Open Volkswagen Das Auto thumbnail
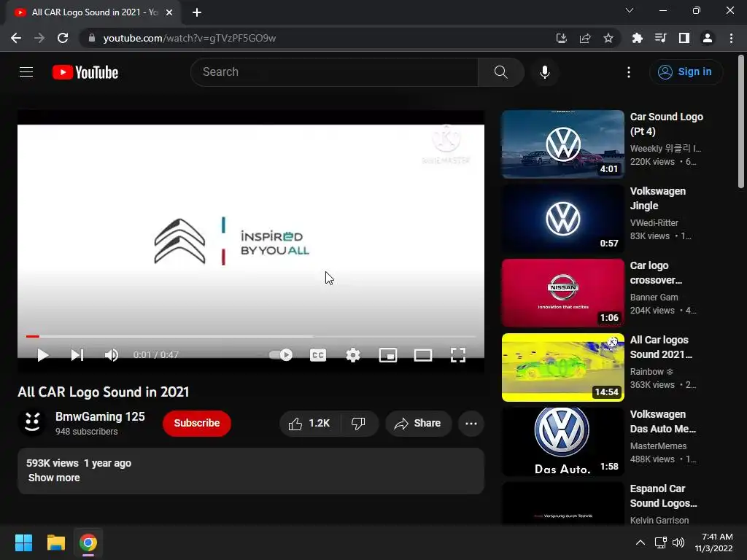The height and width of the screenshot is (560, 747). [x=562, y=441]
